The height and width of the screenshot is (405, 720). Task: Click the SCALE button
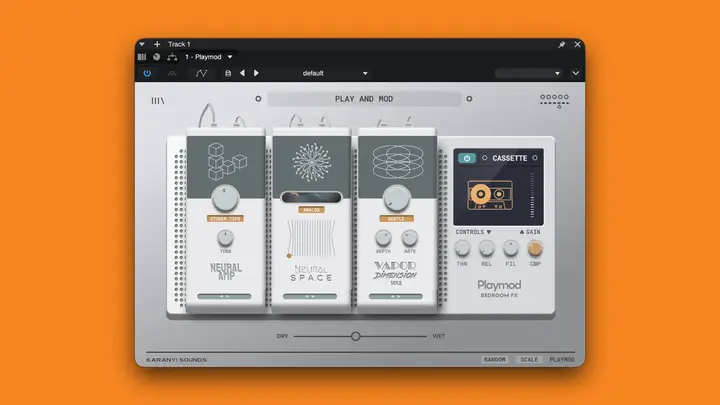(529, 360)
